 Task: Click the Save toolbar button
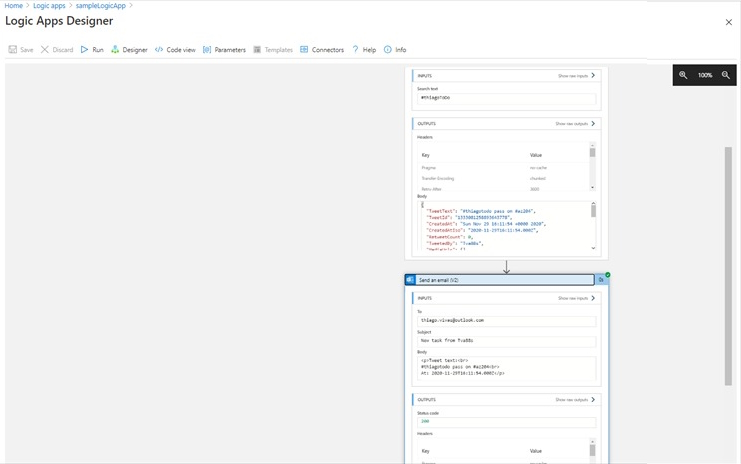(x=21, y=50)
